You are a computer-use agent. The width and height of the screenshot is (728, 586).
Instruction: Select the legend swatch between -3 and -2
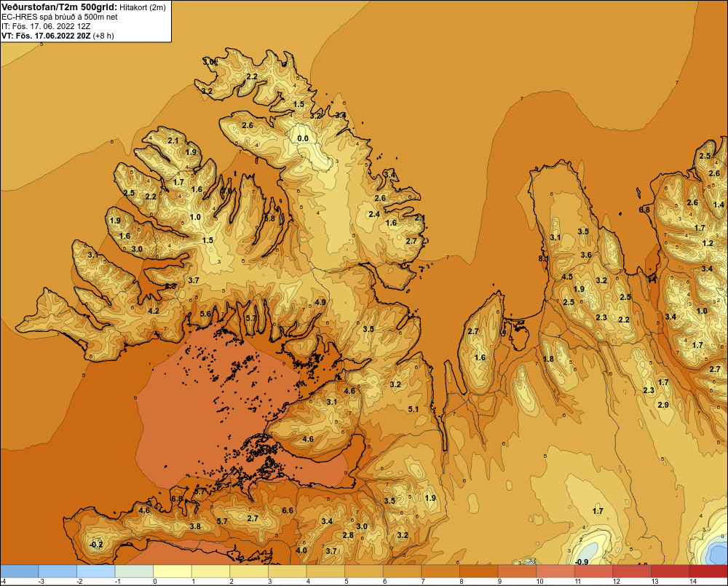click(58, 571)
